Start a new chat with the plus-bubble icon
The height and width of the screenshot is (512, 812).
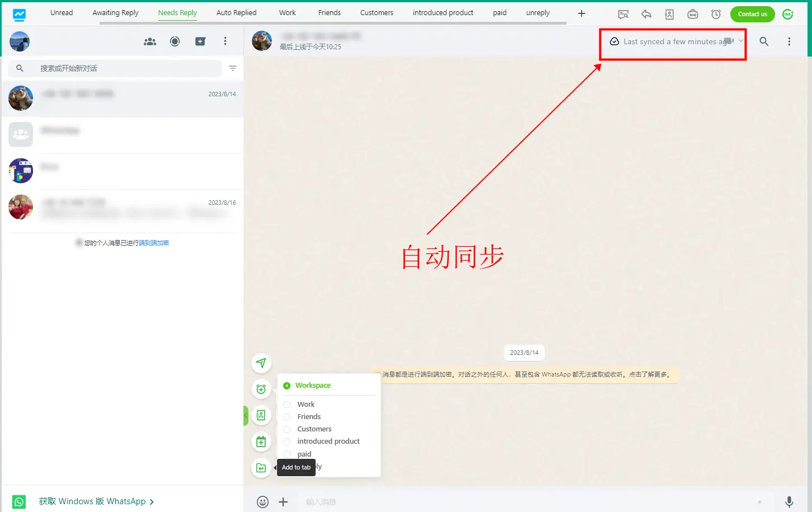coord(200,41)
